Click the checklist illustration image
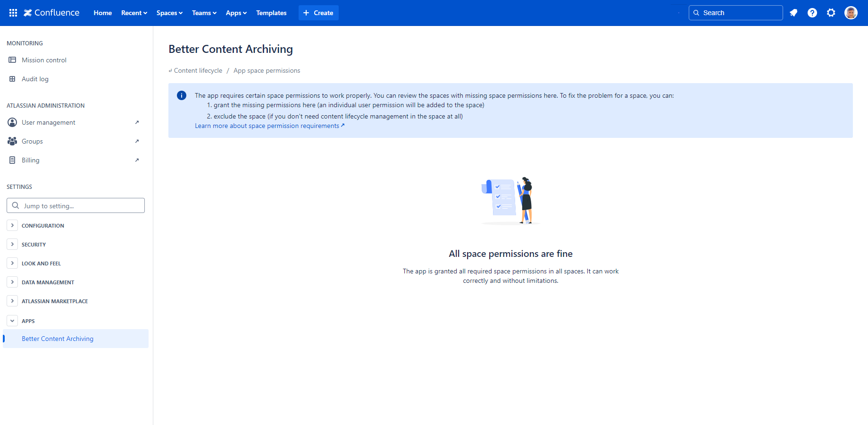This screenshot has width=868, height=425. pyautogui.click(x=510, y=201)
